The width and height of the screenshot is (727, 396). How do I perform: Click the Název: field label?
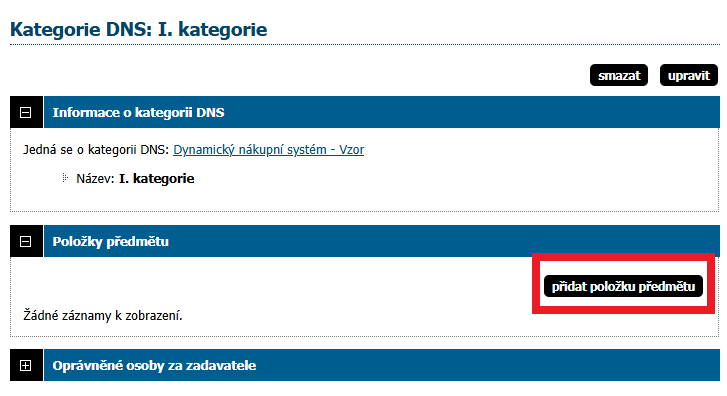pos(95,179)
